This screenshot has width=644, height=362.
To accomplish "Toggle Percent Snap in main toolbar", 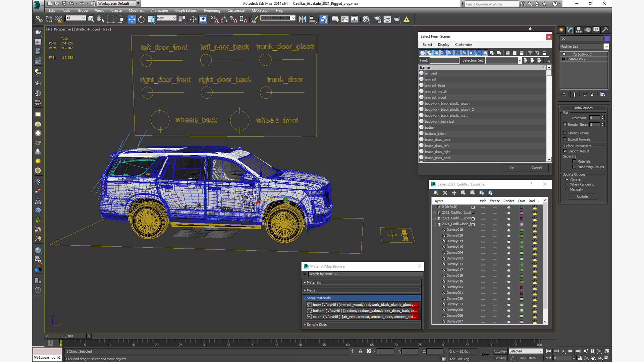I will (x=234, y=19).
